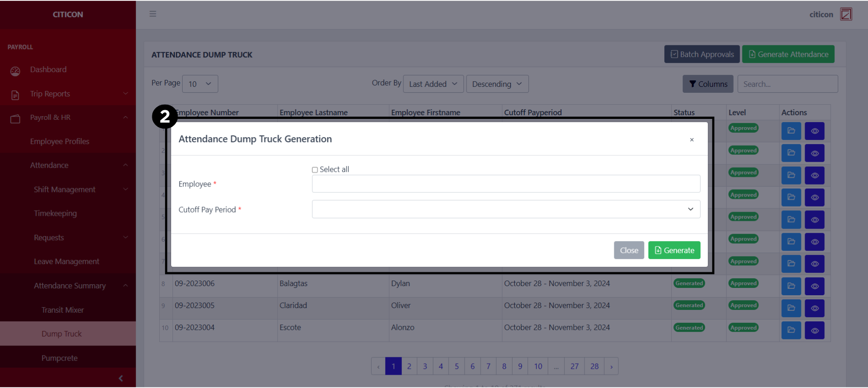Tick the Select all checkbox

pyautogui.click(x=315, y=170)
